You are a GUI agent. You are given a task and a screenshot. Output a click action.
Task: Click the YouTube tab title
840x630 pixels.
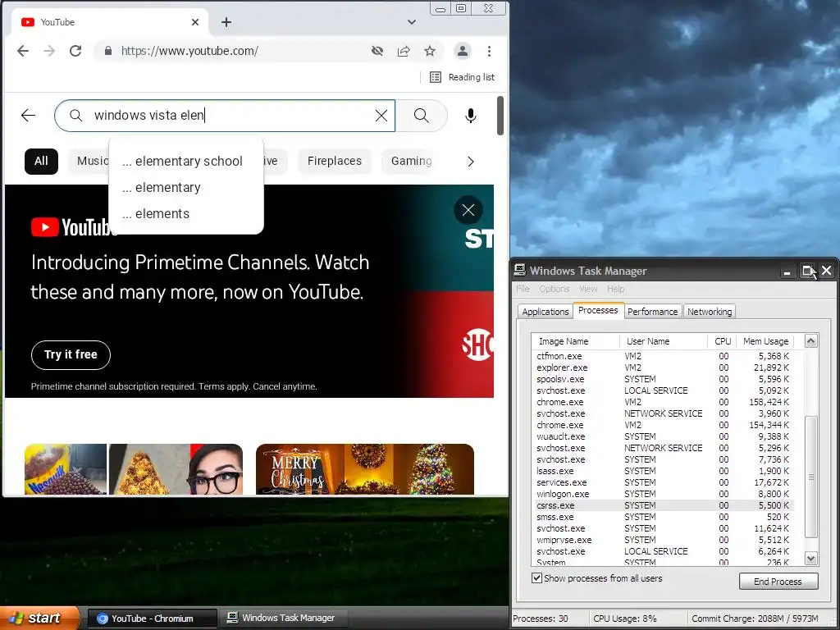tap(57, 22)
